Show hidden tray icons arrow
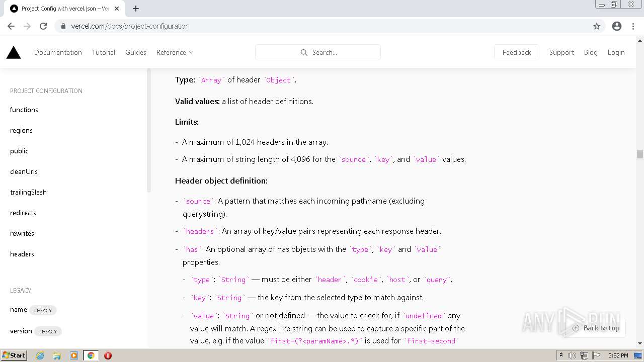The width and height of the screenshot is (644, 362). pyautogui.click(x=561, y=355)
